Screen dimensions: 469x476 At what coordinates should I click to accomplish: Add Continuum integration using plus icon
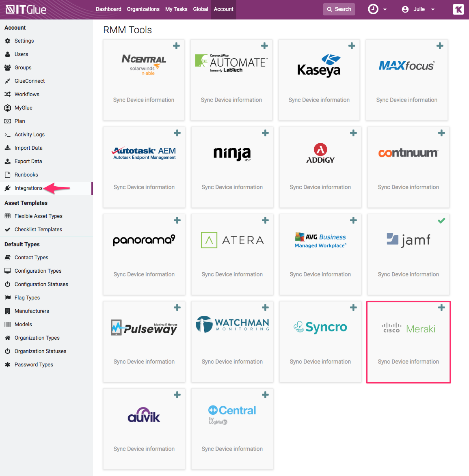441,133
